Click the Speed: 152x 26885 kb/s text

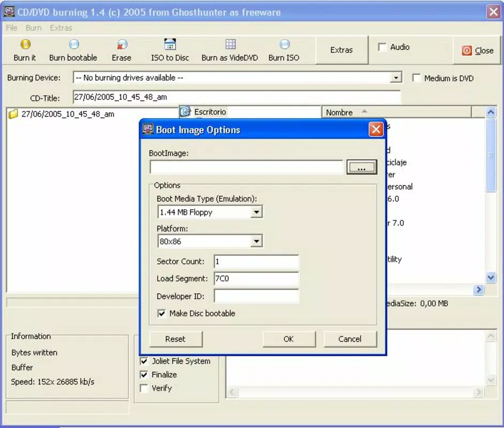click(x=53, y=382)
